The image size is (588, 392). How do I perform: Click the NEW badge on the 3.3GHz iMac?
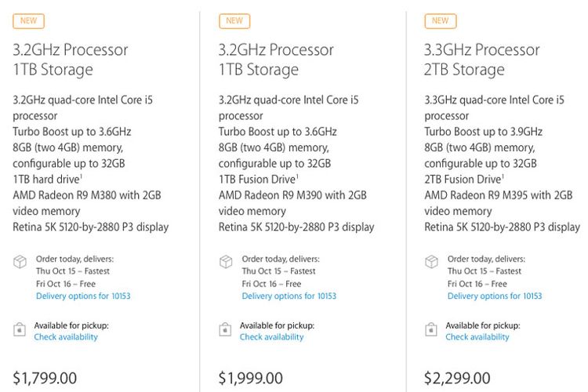[441, 21]
